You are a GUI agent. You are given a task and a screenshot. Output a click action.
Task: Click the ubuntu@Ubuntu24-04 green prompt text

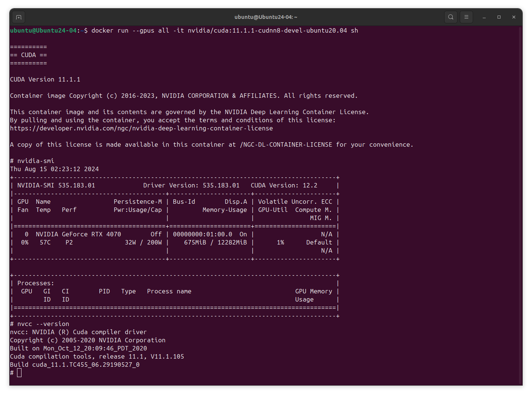click(x=43, y=30)
